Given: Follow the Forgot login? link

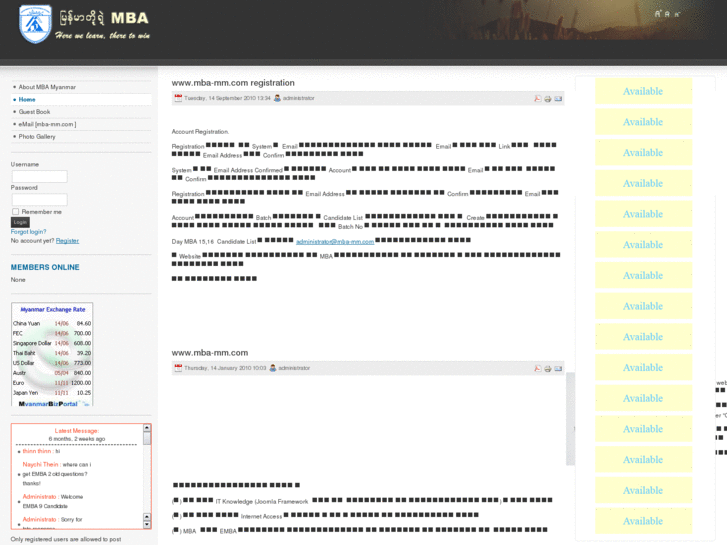Looking at the screenshot, I should tap(28, 231).
